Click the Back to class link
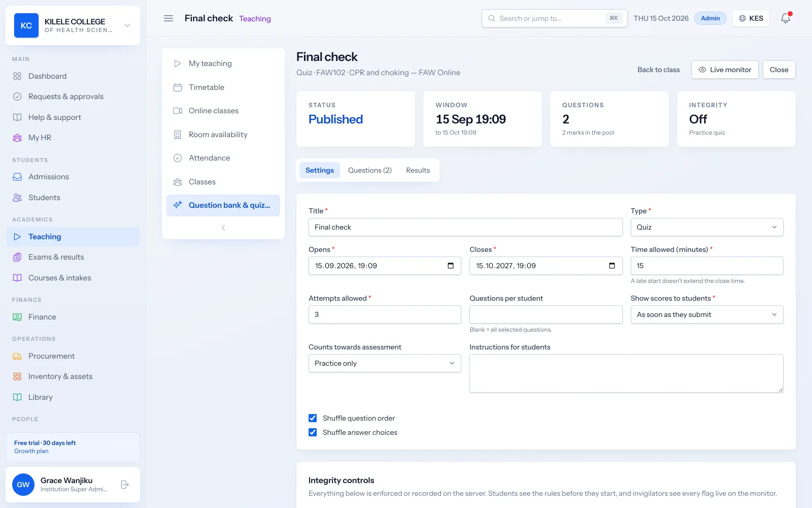 click(658, 70)
